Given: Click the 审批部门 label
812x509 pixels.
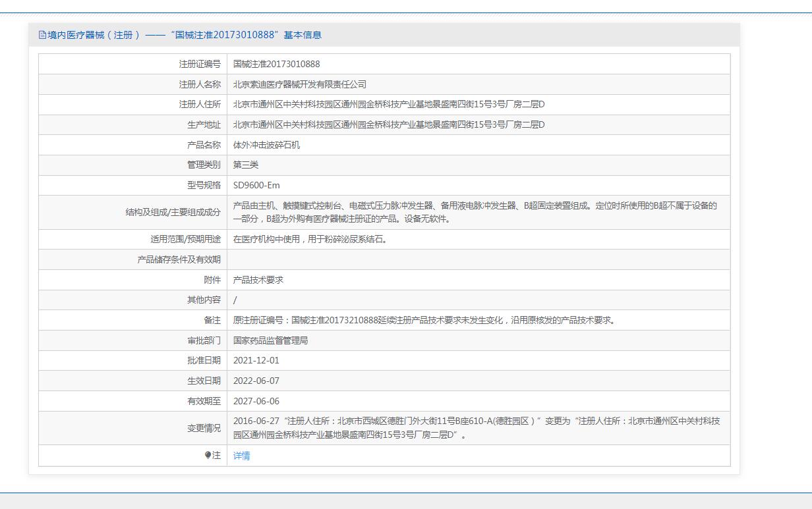Looking at the screenshot, I should point(204,340).
